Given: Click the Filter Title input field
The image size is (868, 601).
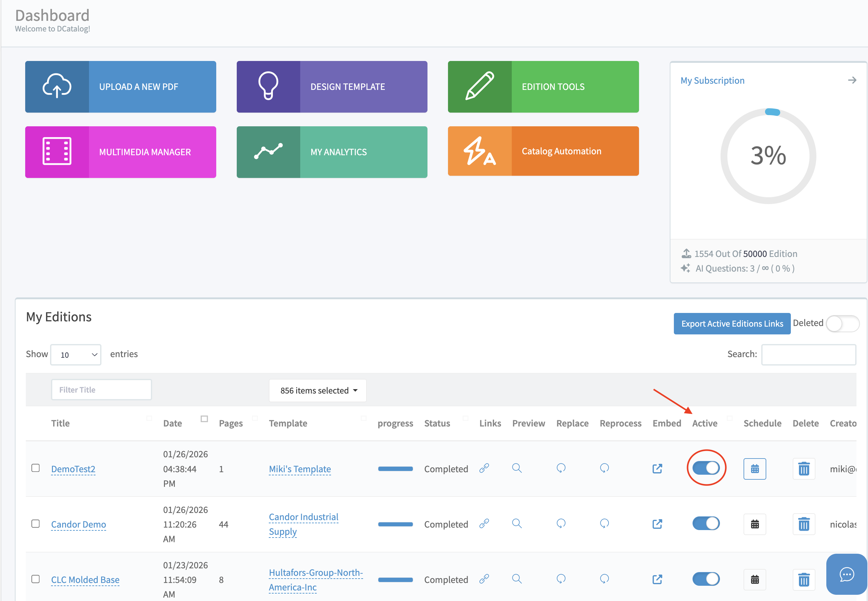Looking at the screenshot, I should pyautogui.click(x=101, y=390).
